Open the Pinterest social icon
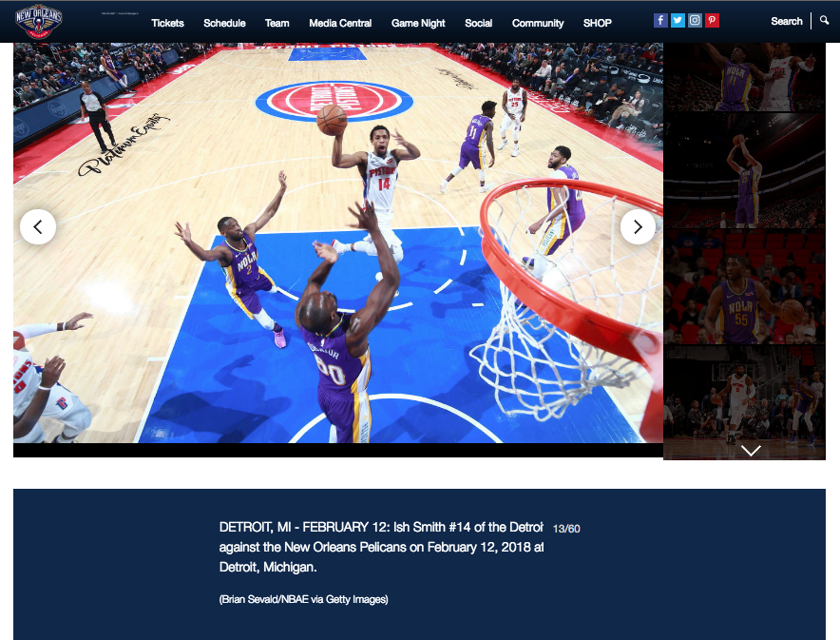 (x=712, y=21)
